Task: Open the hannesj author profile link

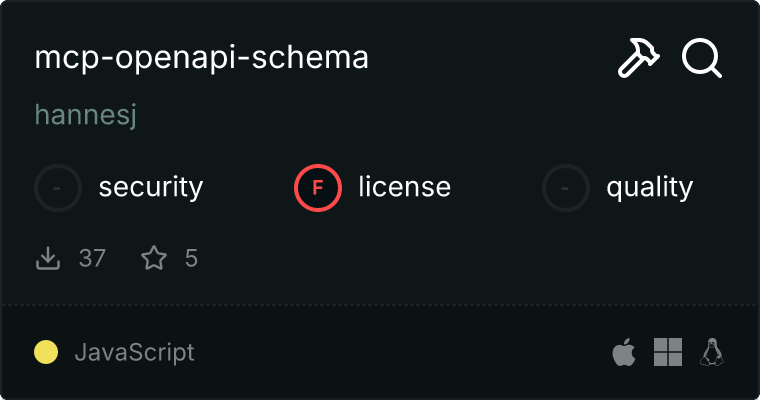Action: [85, 116]
